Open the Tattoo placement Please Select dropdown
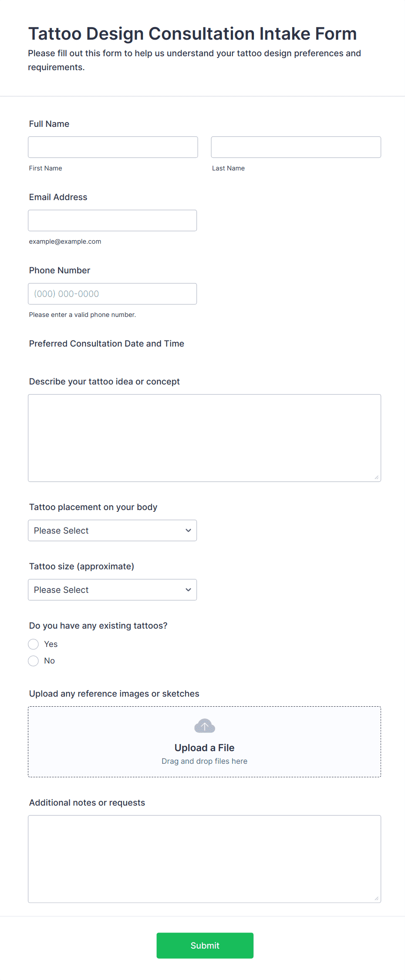 click(112, 531)
